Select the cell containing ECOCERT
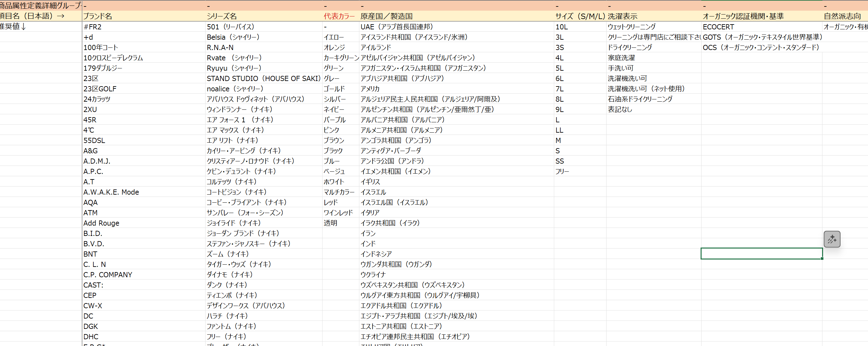The width and height of the screenshot is (868, 346). click(762, 26)
